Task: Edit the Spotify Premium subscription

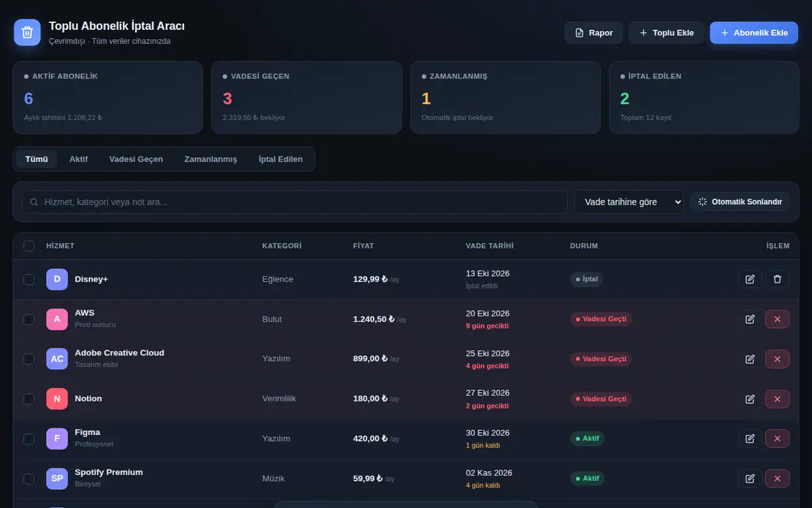Action: (750, 479)
